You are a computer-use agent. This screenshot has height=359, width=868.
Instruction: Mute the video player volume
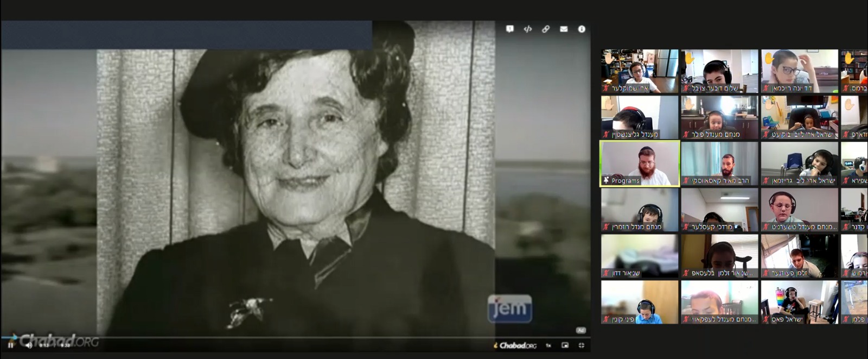[29, 345]
